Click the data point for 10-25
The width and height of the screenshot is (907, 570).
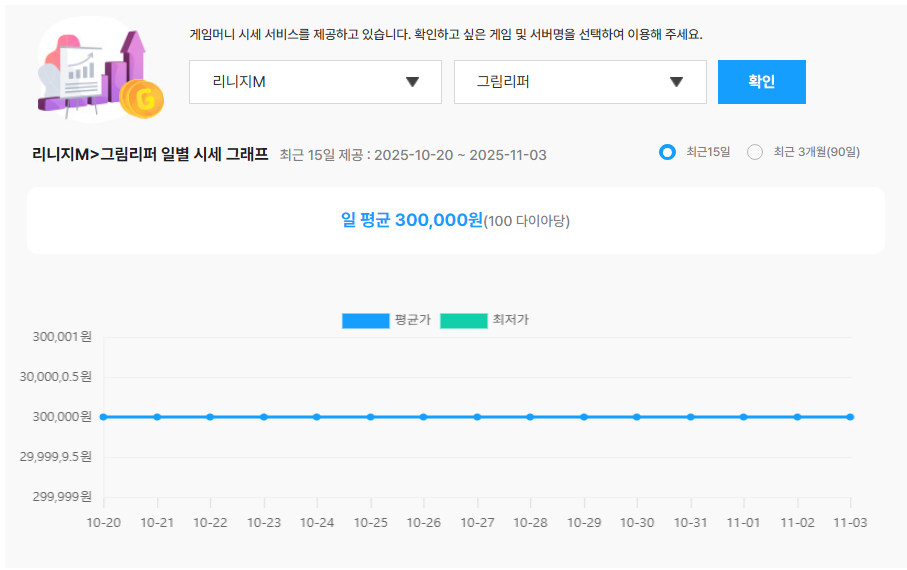[370, 417]
